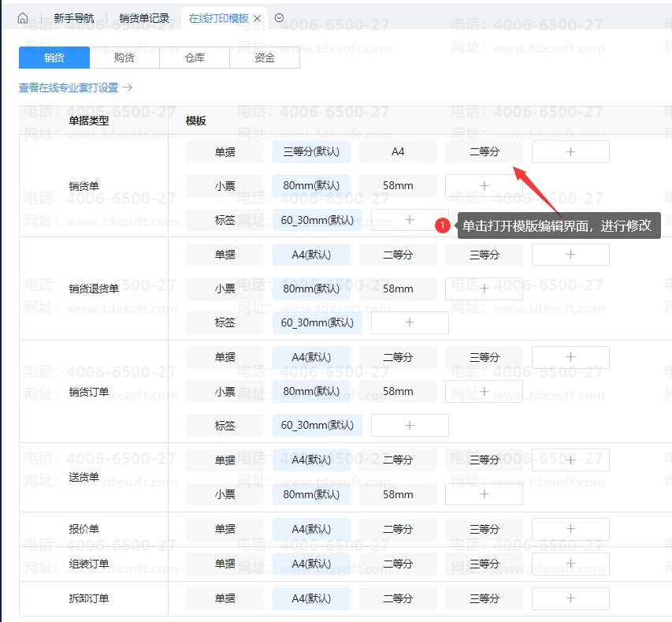This screenshot has height=622, width=672.
Task: Add a new 单据 template for 销货退货单
Action: (x=570, y=255)
